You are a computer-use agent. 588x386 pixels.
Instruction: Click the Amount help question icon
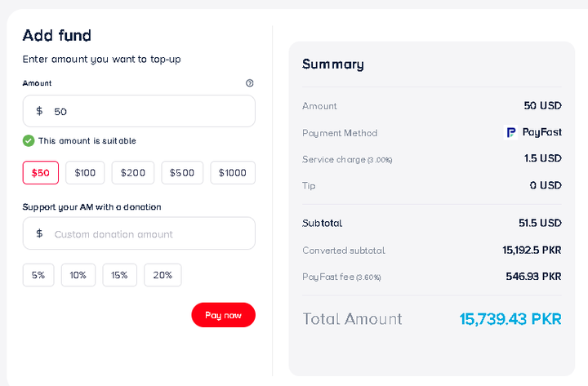point(249,83)
